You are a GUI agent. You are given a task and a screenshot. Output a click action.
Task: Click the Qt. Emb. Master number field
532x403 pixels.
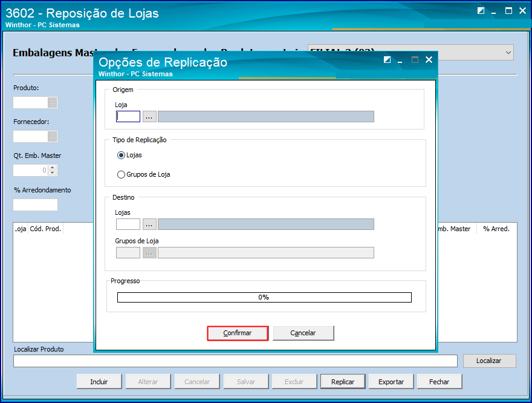(x=31, y=171)
